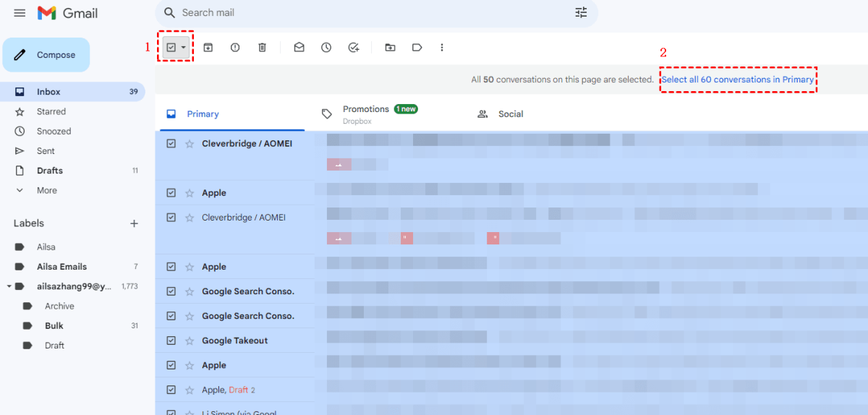
Task: Open the select dropdown arrow beside checkbox
Action: [184, 48]
